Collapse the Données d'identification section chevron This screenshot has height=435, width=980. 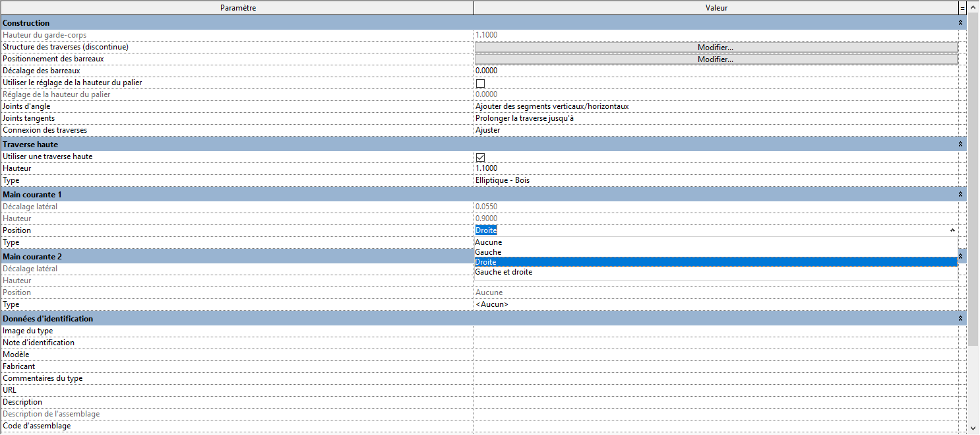[960, 319]
